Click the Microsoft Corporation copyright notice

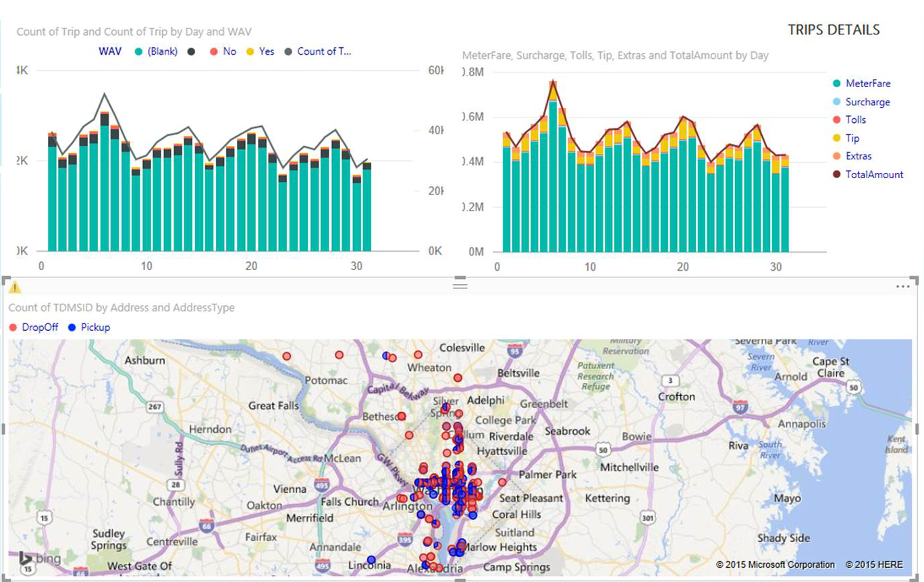click(x=776, y=564)
